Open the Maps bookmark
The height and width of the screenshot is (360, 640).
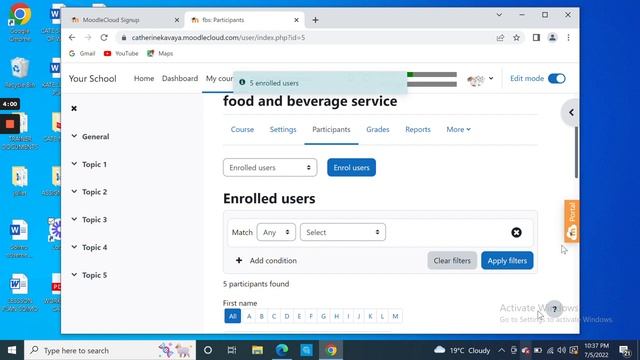pyautogui.click(x=160, y=53)
